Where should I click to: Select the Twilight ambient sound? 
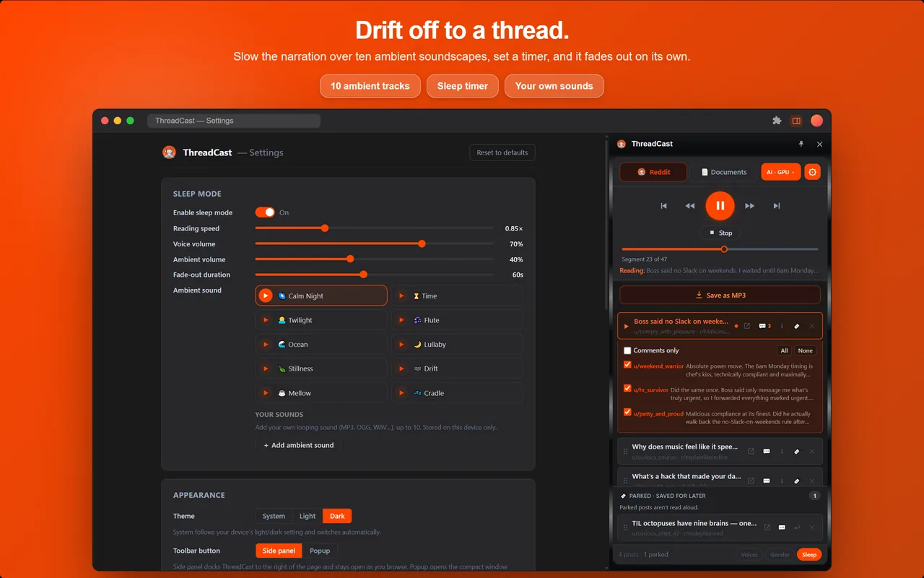(321, 320)
